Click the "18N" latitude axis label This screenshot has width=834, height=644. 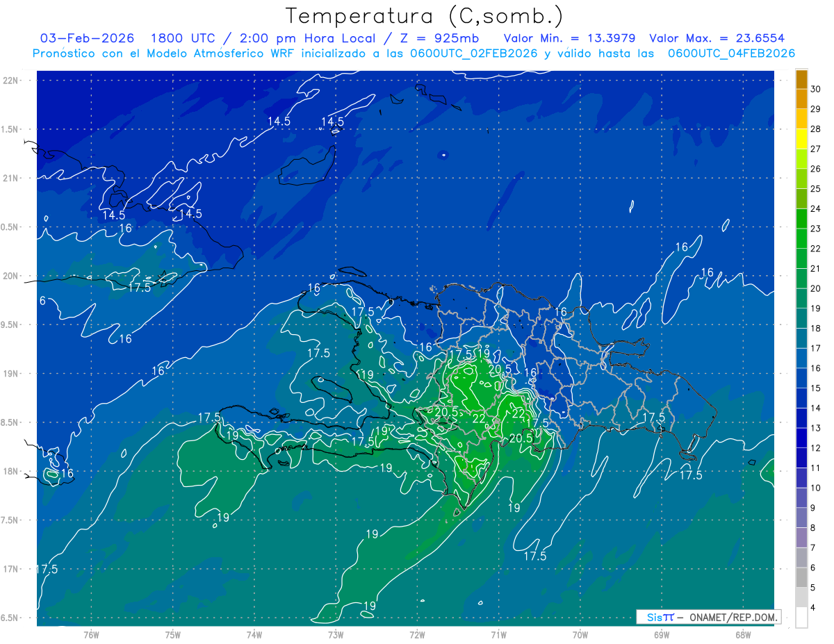[11, 471]
